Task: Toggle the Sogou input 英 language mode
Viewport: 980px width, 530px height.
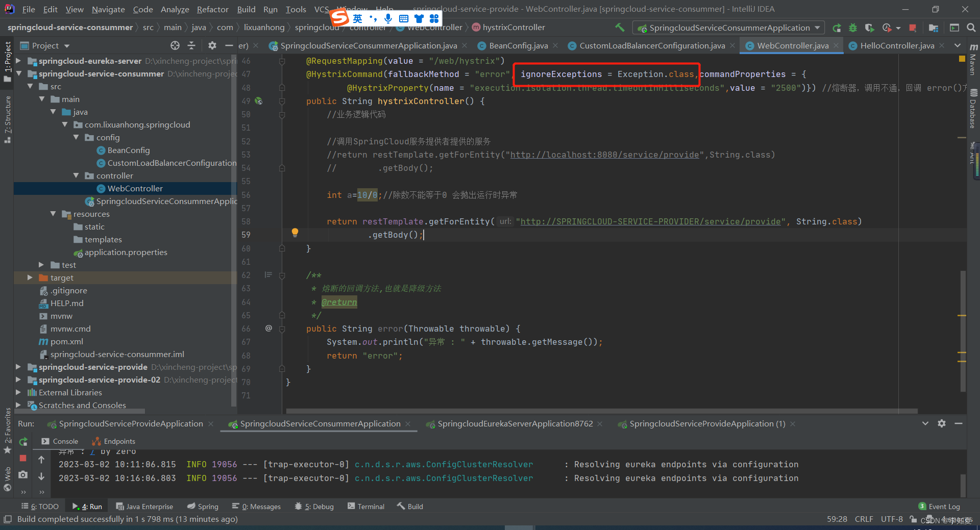Action: coord(358,18)
